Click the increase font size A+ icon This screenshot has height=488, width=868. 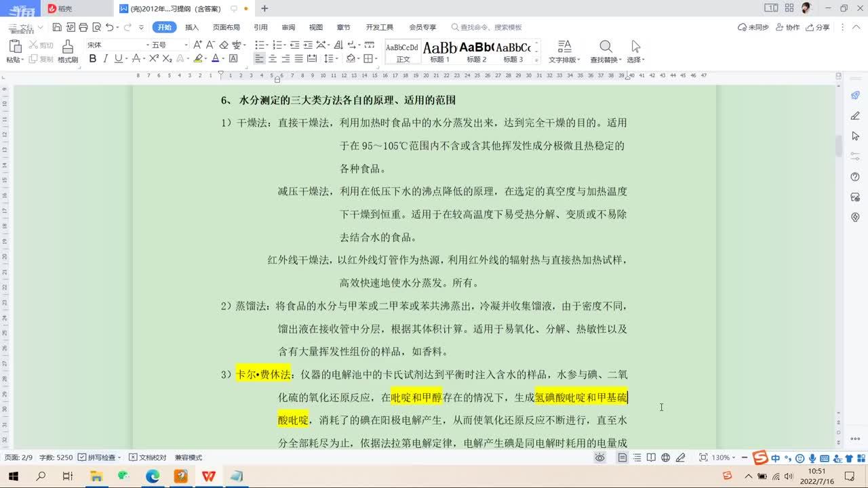point(197,45)
